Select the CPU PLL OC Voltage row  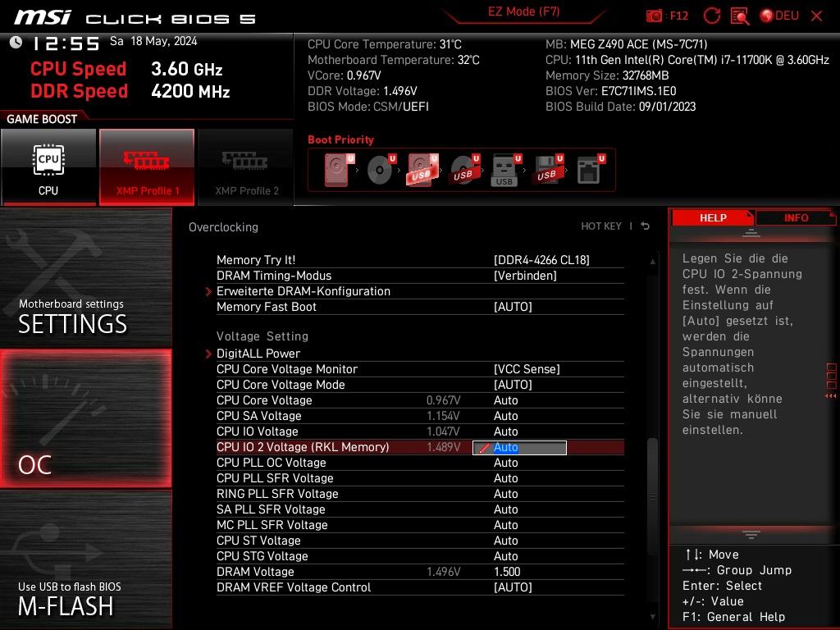(420, 463)
